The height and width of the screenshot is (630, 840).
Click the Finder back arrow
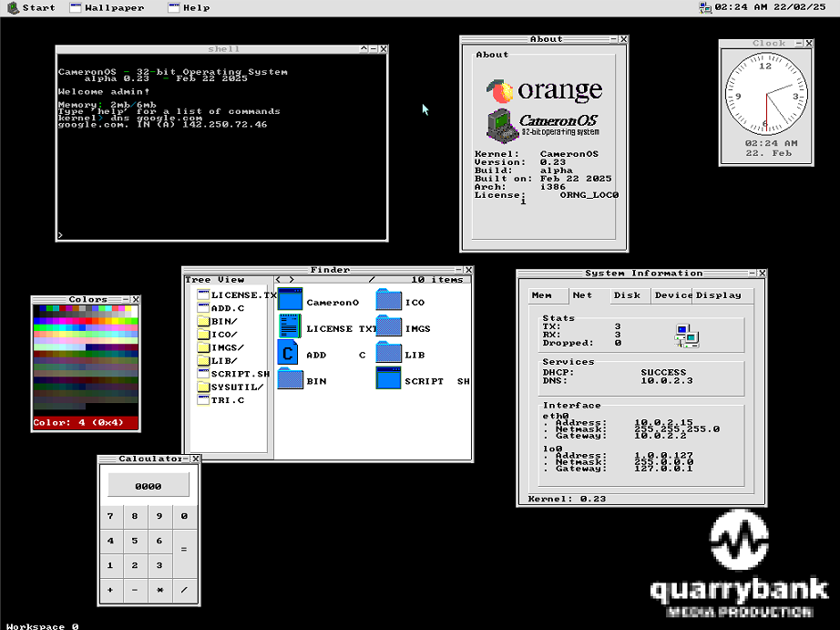click(279, 280)
